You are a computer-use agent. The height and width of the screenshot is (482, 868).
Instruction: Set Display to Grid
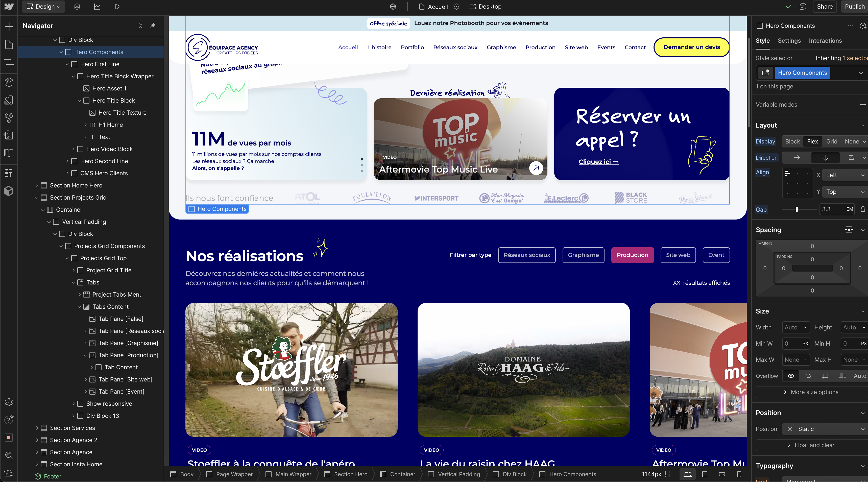(832, 141)
